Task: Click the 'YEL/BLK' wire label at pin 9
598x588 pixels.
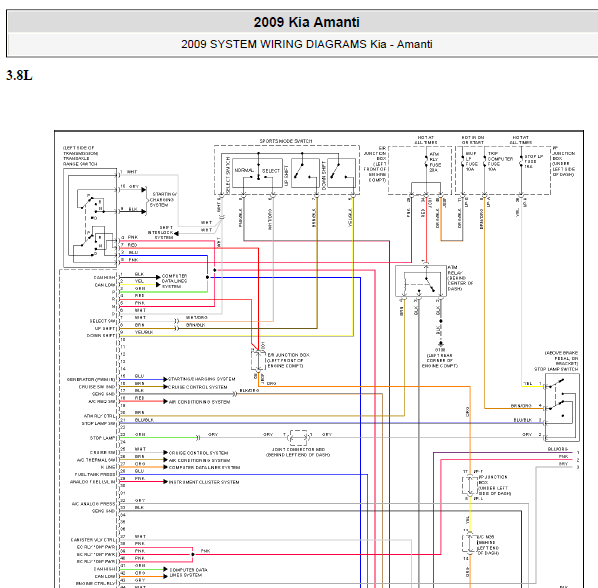Action: click(144, 332)
